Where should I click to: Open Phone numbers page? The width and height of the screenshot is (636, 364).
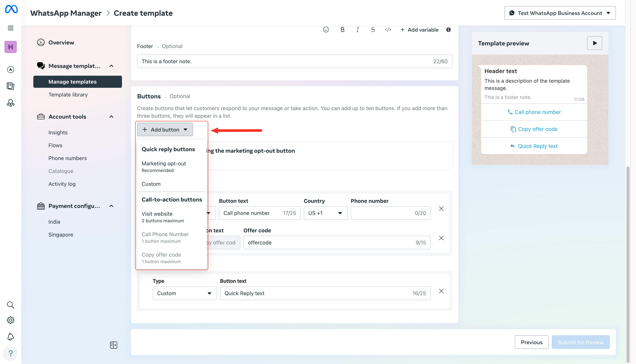coord(68,158)
